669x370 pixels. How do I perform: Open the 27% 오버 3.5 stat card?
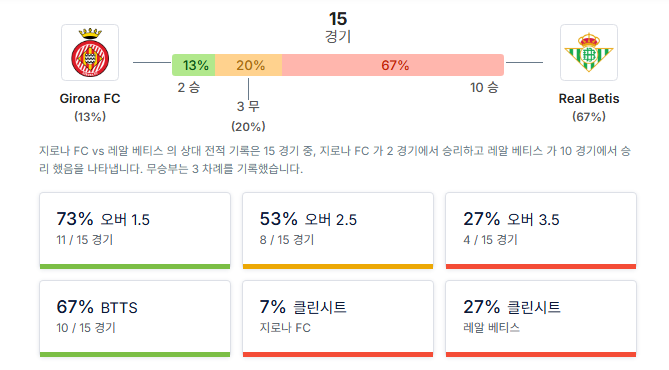541,230
